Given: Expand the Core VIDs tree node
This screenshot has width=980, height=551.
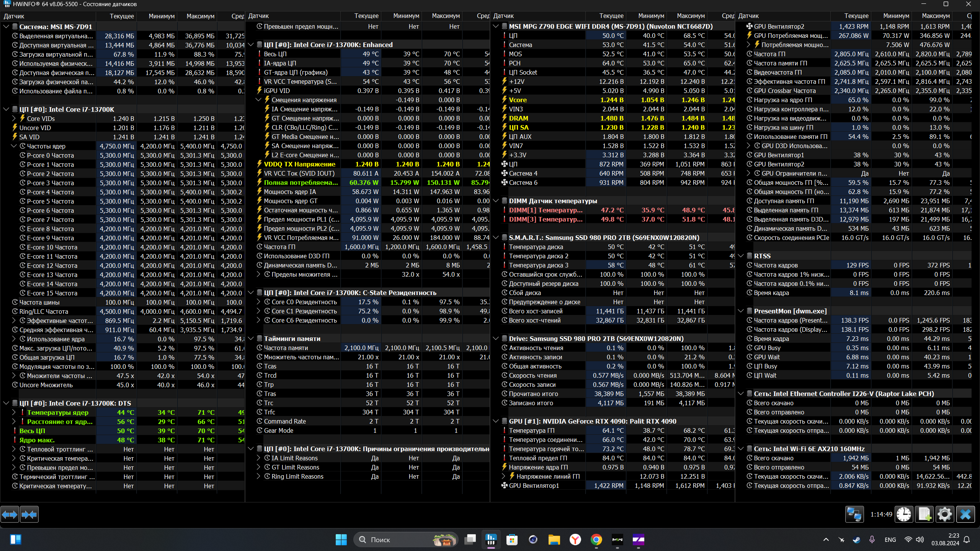Looking at the screenshot, I should [x=14, y=119].
